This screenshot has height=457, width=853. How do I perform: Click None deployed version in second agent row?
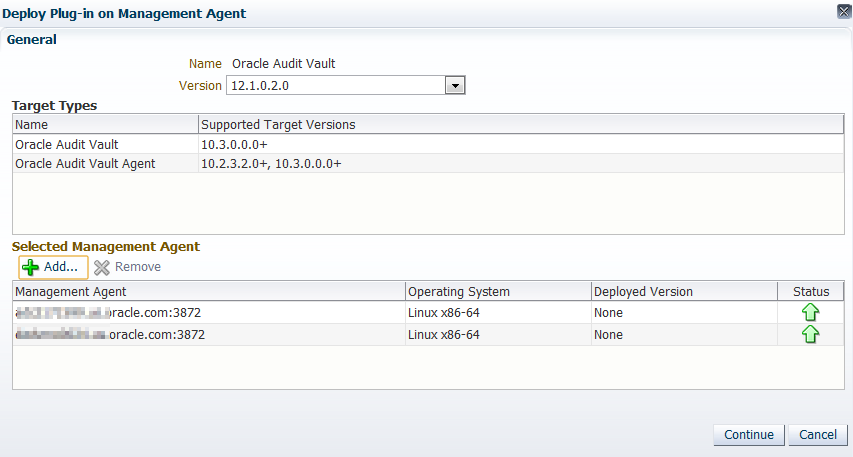(x=608, y=335)
